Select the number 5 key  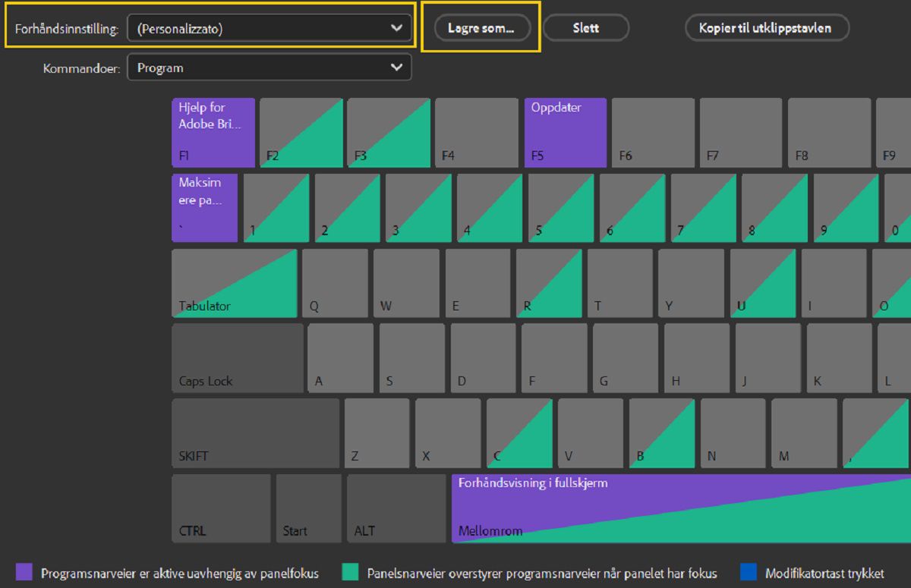pyautogui.click(x=561, y=208)
